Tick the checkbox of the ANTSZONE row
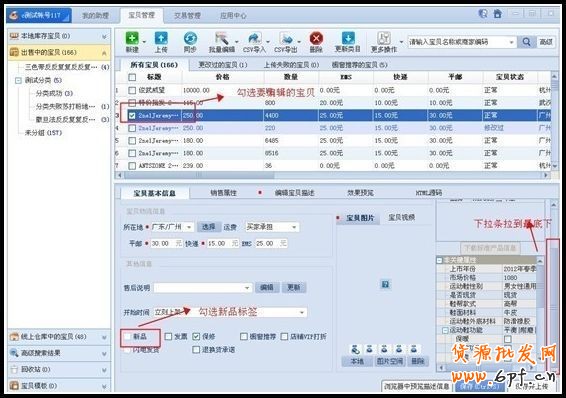 pyautogui.click(x=132, y=166)
